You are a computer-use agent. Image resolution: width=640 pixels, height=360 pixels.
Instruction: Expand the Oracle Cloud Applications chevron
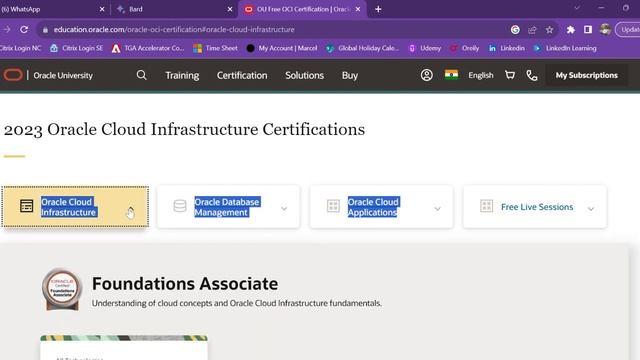pyautogui.click(x=437, y=209)
